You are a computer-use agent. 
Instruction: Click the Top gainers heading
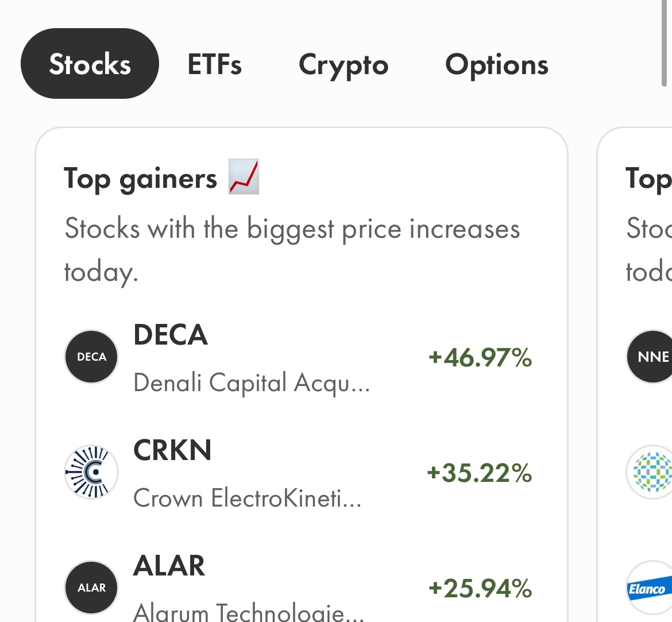point(140,179)
